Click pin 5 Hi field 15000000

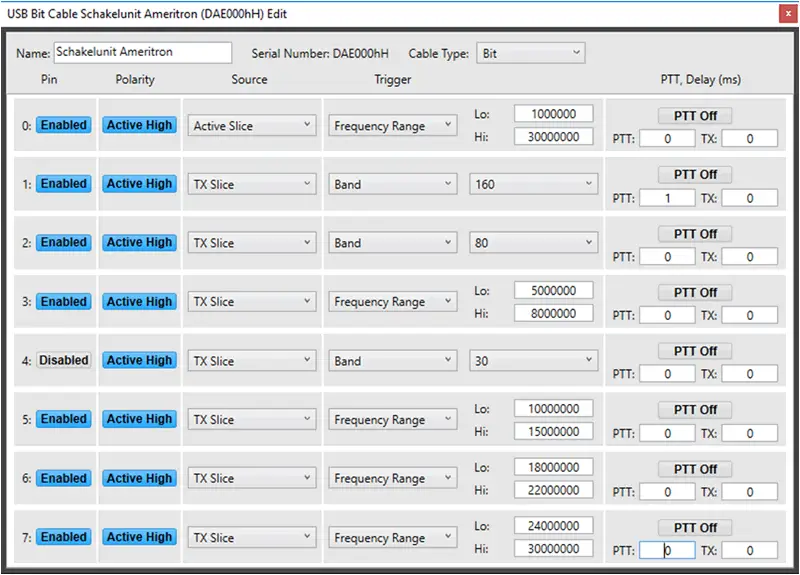click(x=554, y=431)
